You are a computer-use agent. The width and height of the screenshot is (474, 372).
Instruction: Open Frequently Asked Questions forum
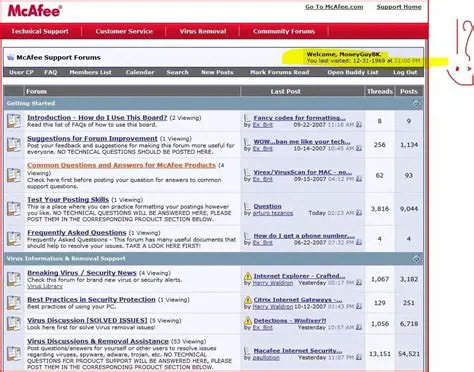[x=77, y=232]
